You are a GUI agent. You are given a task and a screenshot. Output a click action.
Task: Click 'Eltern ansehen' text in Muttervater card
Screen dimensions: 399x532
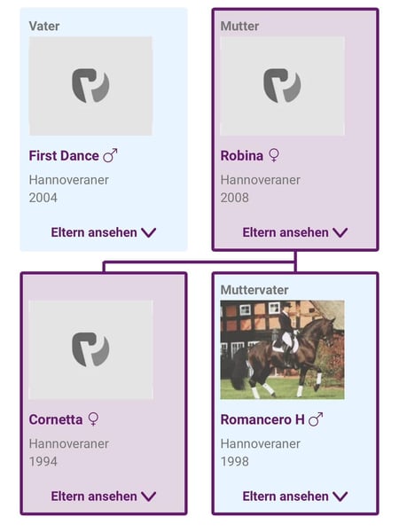[286, 497]
